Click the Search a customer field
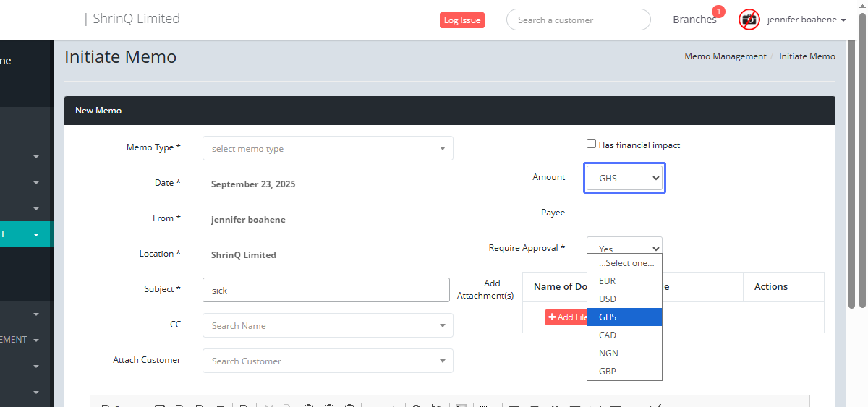This screenshot has width=868, height=407. click(x=578, y=20)
